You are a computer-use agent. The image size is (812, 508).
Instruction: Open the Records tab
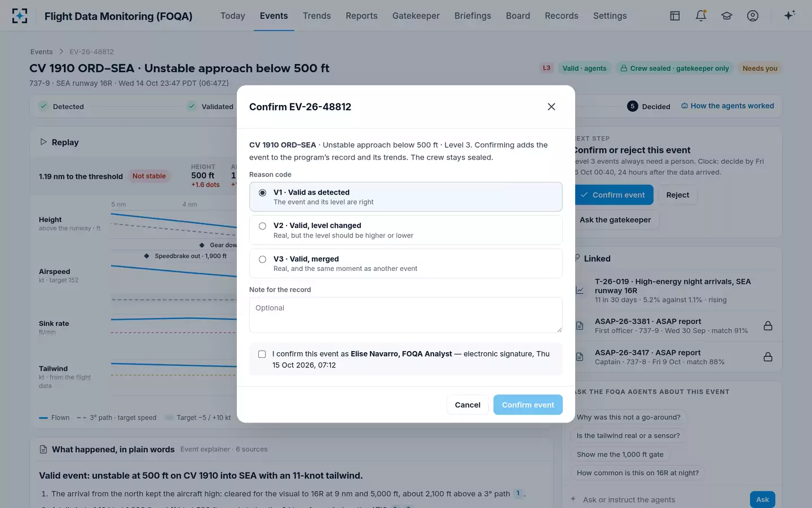pos(562,16)
